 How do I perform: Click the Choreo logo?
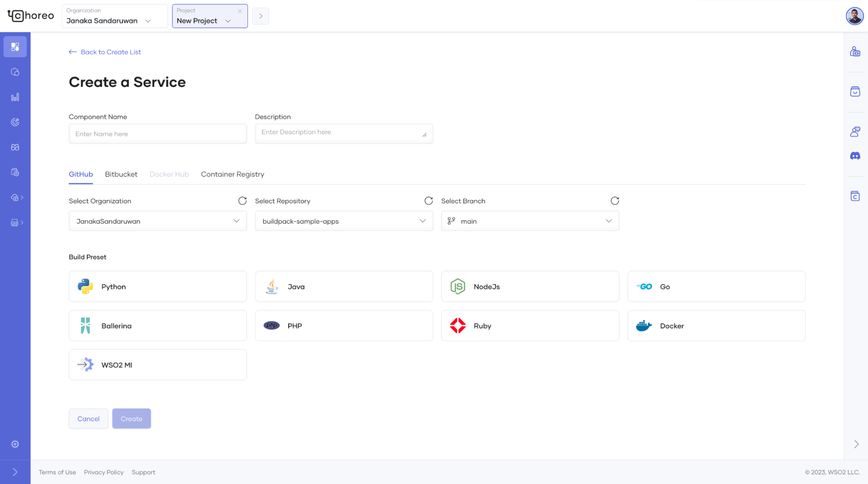[x=31, y=16]
